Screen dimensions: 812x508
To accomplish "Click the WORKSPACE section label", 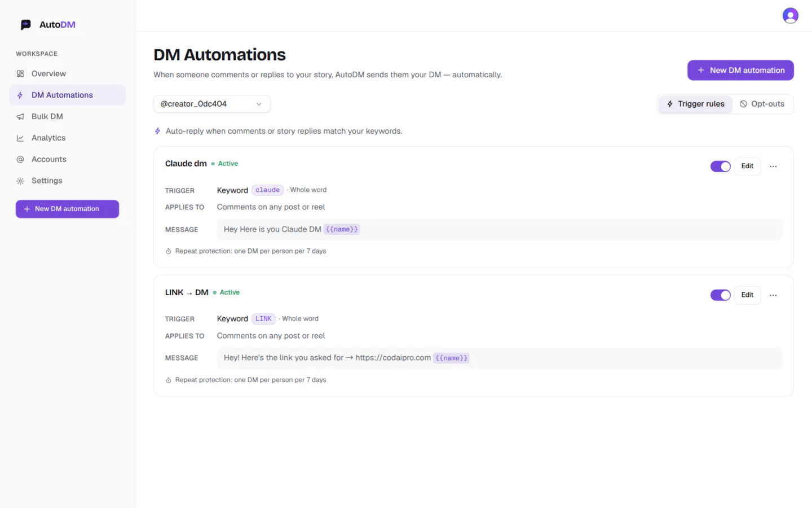I will point(37,54).
